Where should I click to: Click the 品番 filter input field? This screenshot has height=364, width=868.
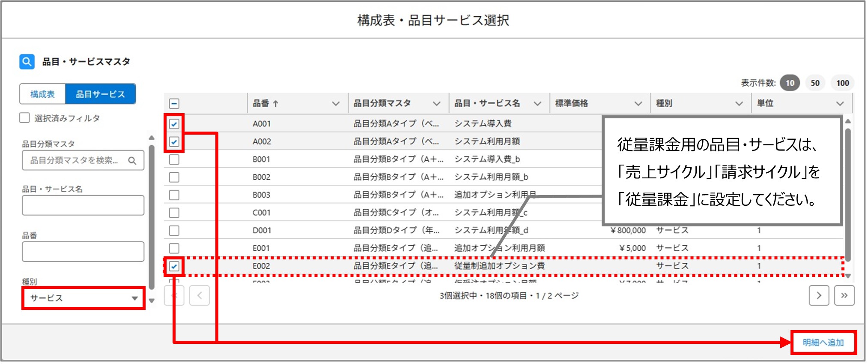[x=83, y=252]
